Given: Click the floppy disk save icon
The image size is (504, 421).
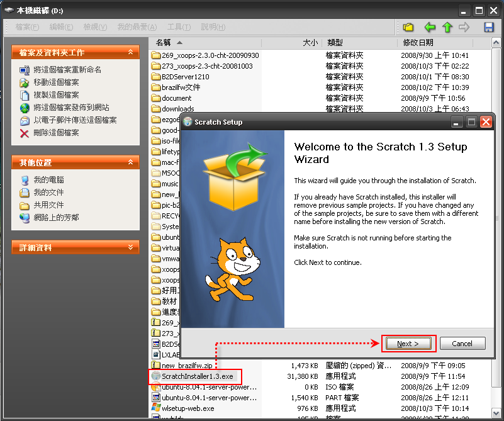Looking at the screenshot, I should point(489,27).
